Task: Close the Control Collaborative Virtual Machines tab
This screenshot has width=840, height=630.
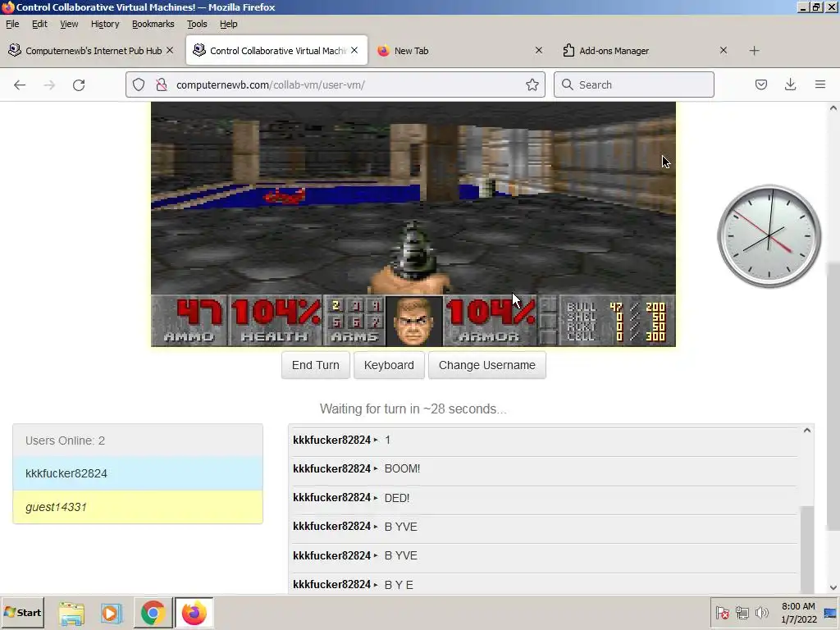Action: pos(354,50)
